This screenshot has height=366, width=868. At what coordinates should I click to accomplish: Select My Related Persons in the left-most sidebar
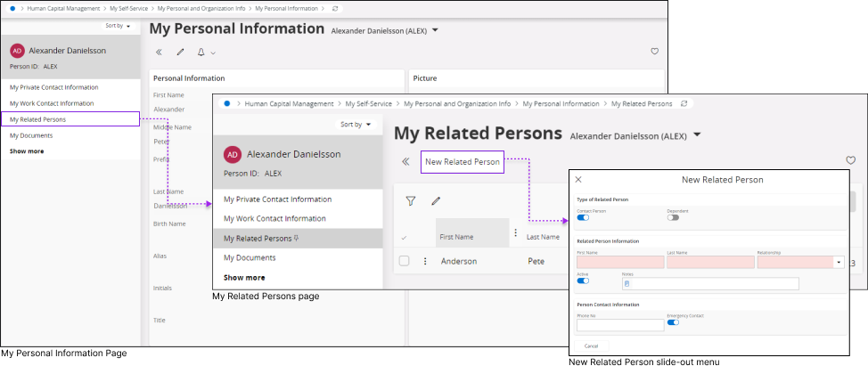[x=37, y=119]
